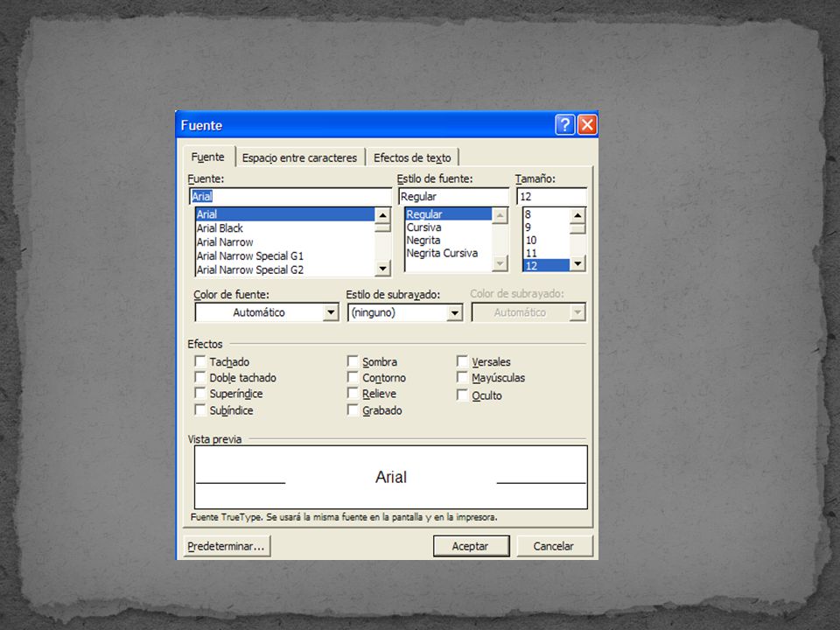Screen dimensions: 840x630
Task: Toggle Subíndice checkbox
Action: click(199, 409)
